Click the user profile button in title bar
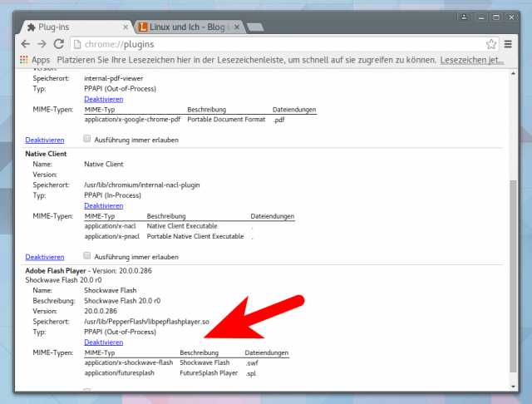Viewport: 532px width, 404px height. click(x=462, y=16)
